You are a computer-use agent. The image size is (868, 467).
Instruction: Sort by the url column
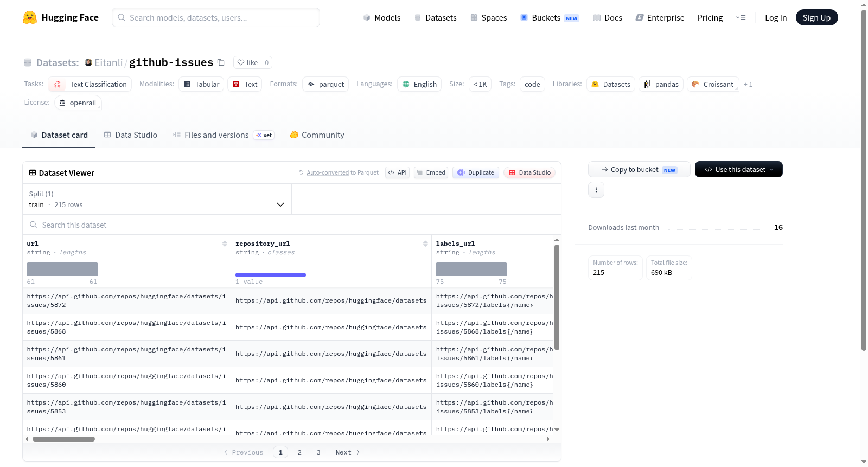(225, 244)
